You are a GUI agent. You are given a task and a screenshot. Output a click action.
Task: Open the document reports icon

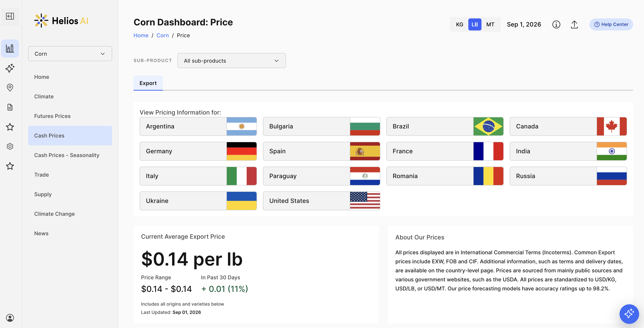pyautogui.click(x=10, y=107)
